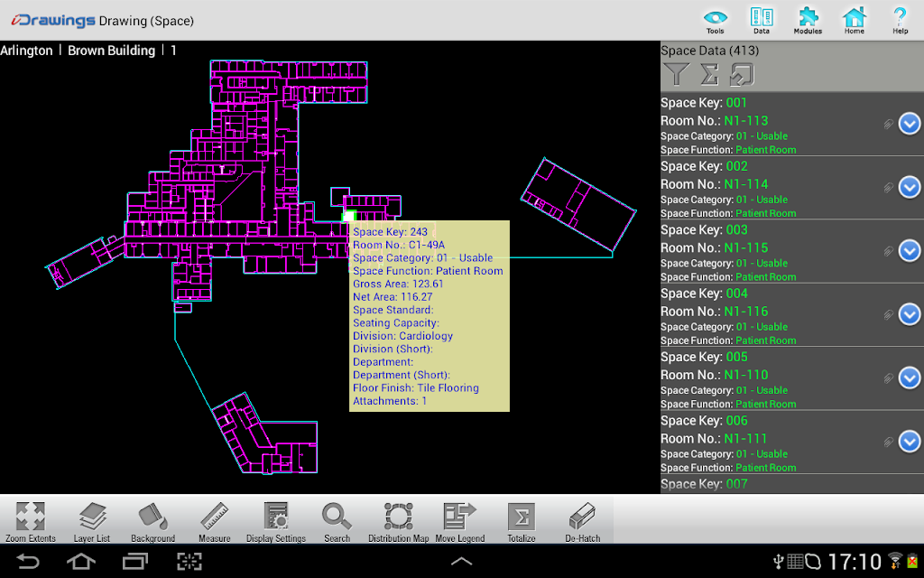This screenshot has width=924, height=578.
Task: Open the Data menu
Action: [762, 21]
